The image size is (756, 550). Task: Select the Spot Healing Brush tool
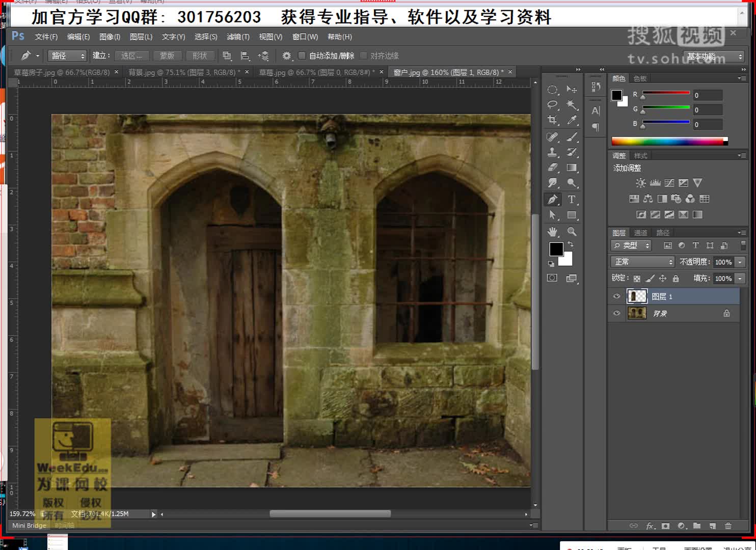(x=552, y=136)
